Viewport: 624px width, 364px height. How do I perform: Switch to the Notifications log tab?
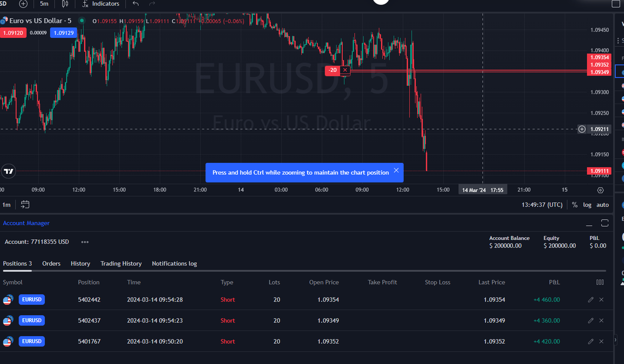[x=174, y=264]
